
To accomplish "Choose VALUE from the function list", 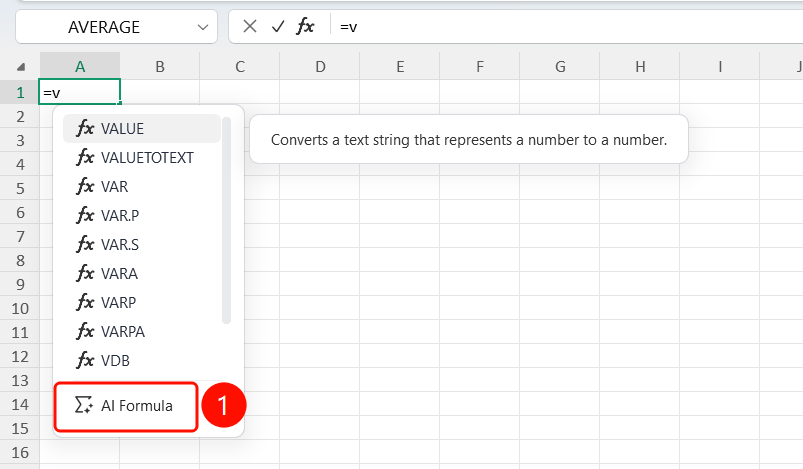I will pos(141,129).
